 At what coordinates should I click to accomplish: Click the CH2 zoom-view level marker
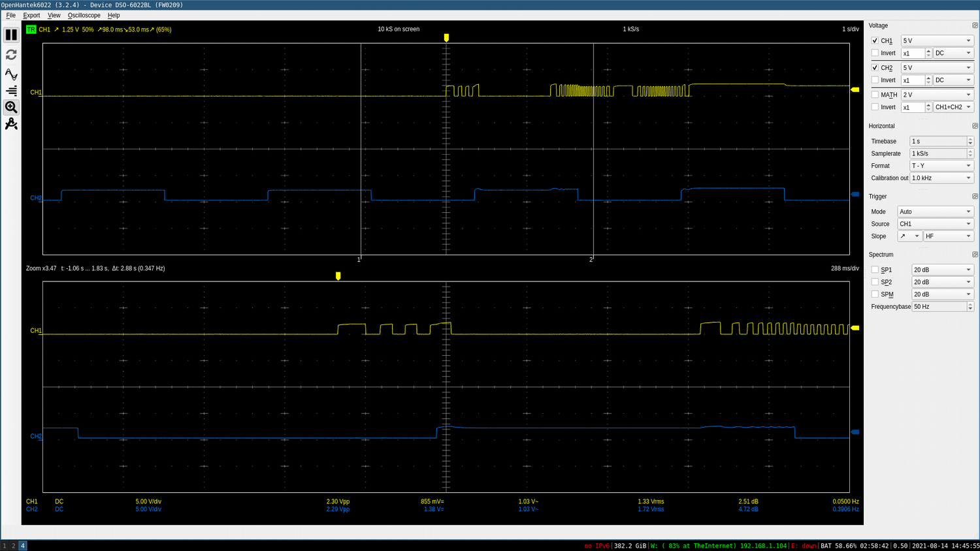tap(855, 432)
